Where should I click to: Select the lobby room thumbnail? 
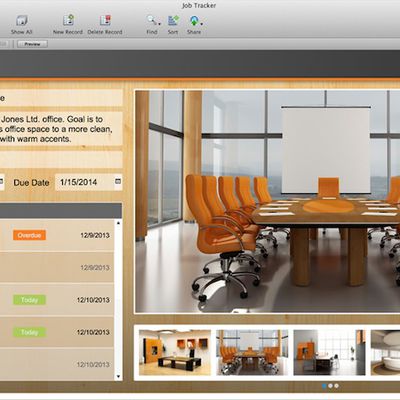(175, 352)
